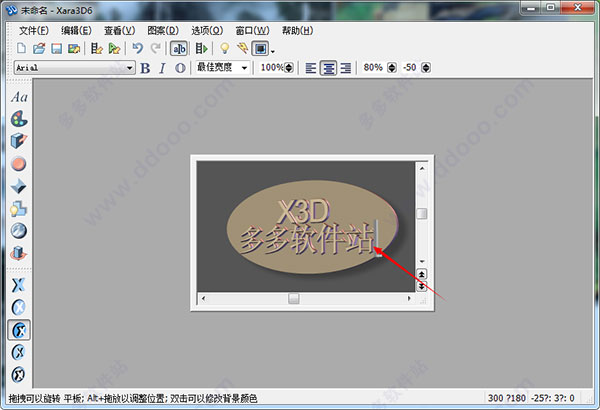Open the animation options rotating cube icon
Image resolution: width=600 pixels, height=410 pixels.
pyautogui.click(x=18, y=253)
